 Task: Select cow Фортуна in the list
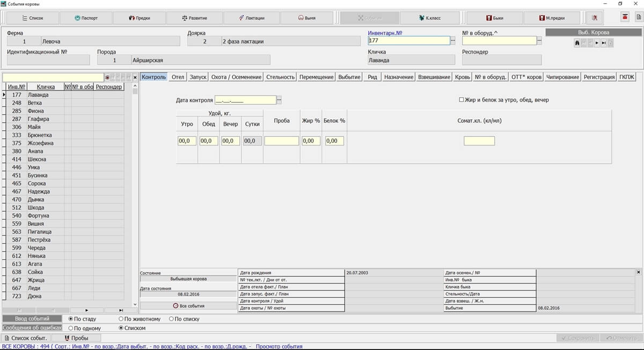(x=38, y=216)
